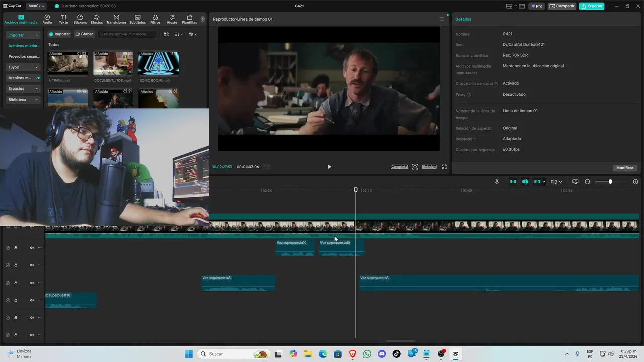Image resolution: width=644 pixels, height=362 pixels.
Task: Select the SONIC BOOM.mp4 thumbnail
Action: tap(158, 63)
